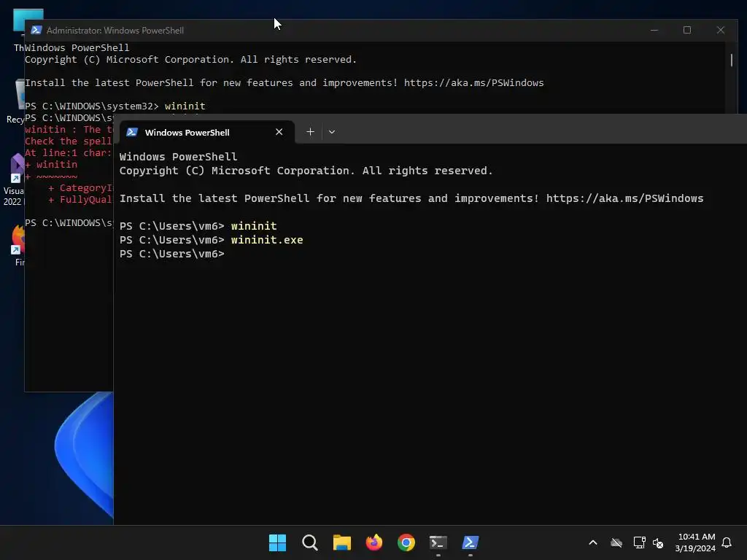Click the last empty PS C:\Users\vm6> prompt
The width and height of the screenshot is (747, 560).
[172, 254]
